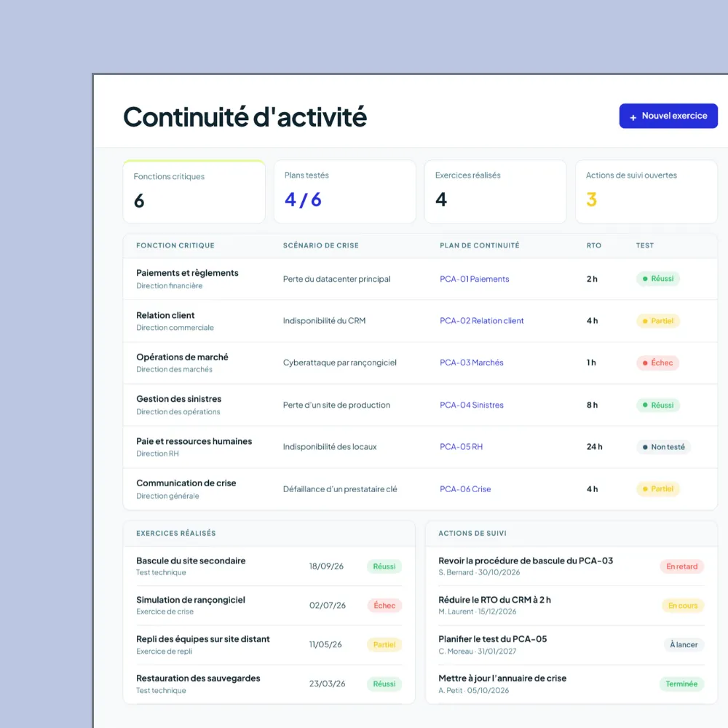The width and height of the screenshot is (728, 728).
Task: Click the Partiel badge for Relation client
Action: point(658,321)
